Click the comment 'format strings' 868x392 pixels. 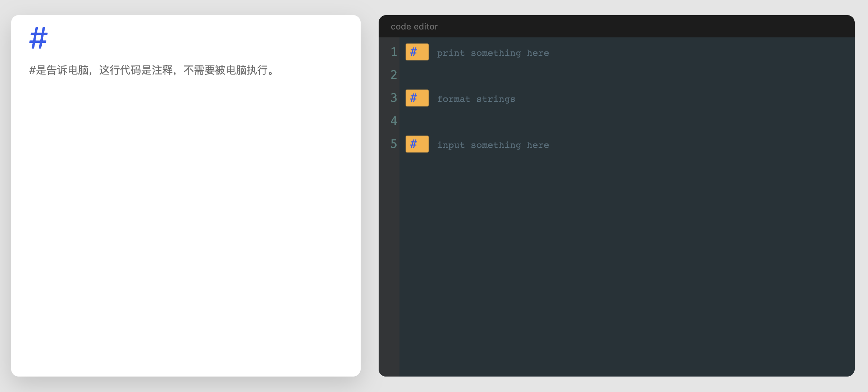coord(476,99)
